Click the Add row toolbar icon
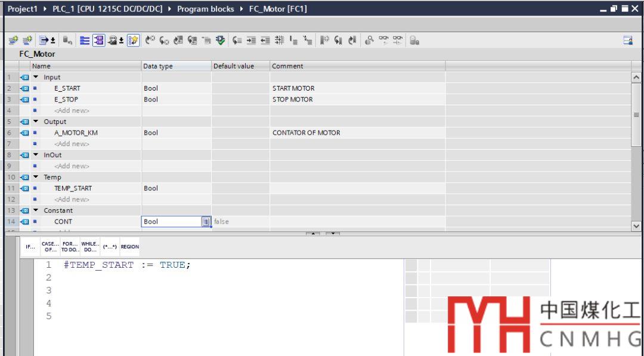644x356 pixels. [x=27, y=40]
